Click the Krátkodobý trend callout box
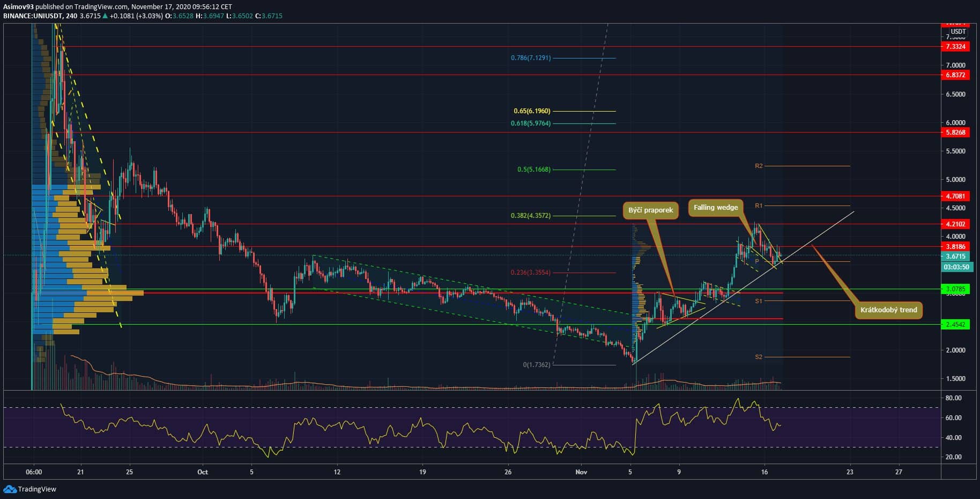 [x=888, y=310]
